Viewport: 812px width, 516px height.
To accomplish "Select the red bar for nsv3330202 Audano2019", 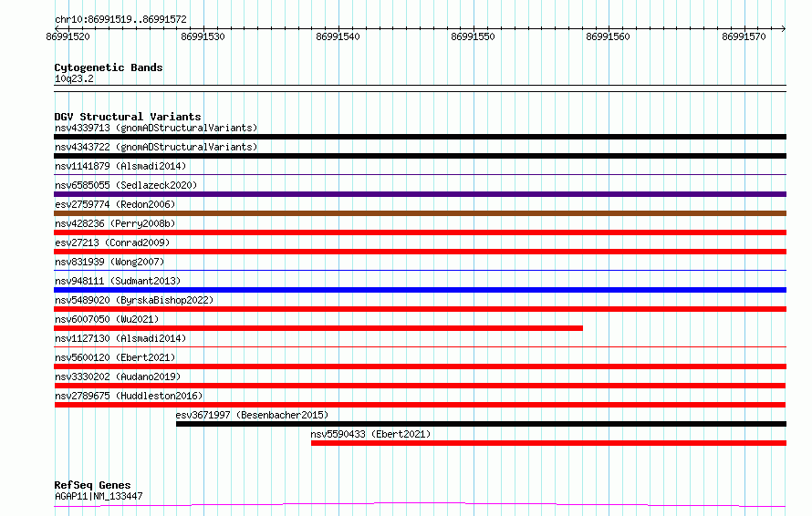I will (x=420, y=386).
